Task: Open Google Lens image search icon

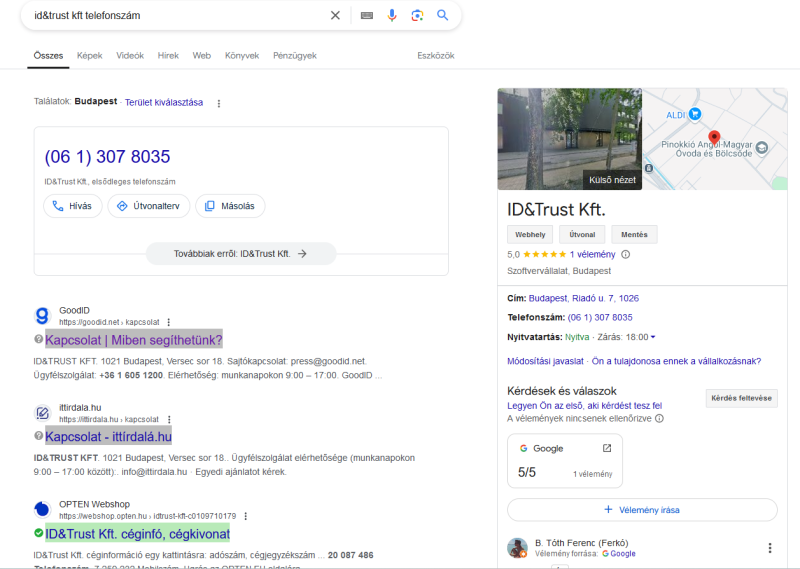Action: click(417, 15)
